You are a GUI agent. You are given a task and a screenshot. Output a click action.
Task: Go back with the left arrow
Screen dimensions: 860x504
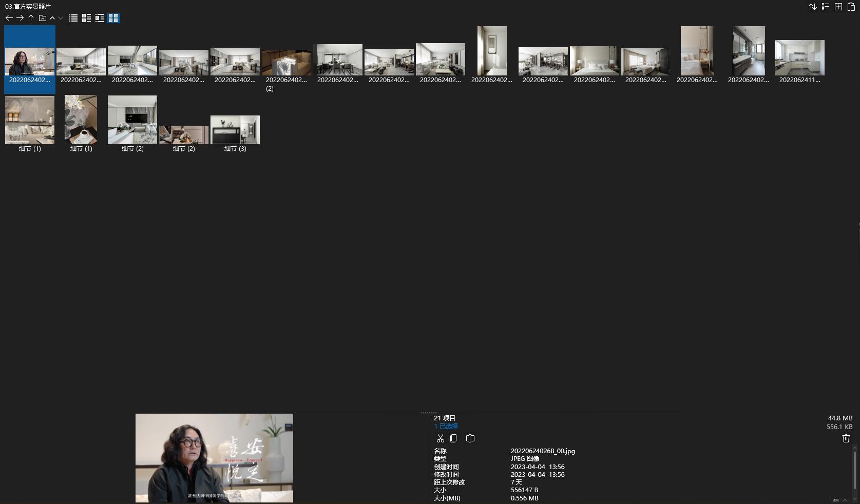(9, 18)
